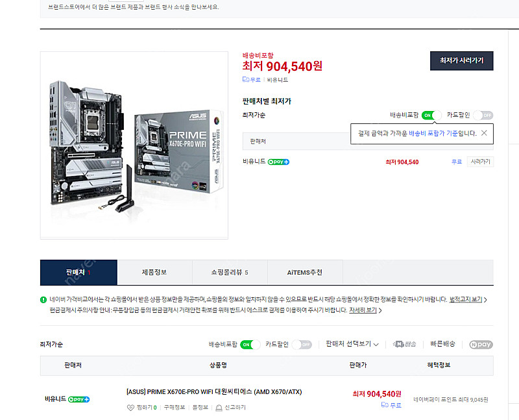This screenshot has width=519, height=420.
Task: Switch to the 제품정보 tab
Action: click(x=154, y=272)
